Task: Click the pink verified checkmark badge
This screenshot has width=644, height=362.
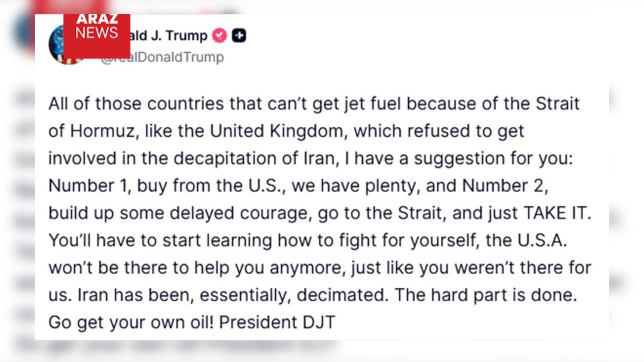Action: [x=219, y=36]
